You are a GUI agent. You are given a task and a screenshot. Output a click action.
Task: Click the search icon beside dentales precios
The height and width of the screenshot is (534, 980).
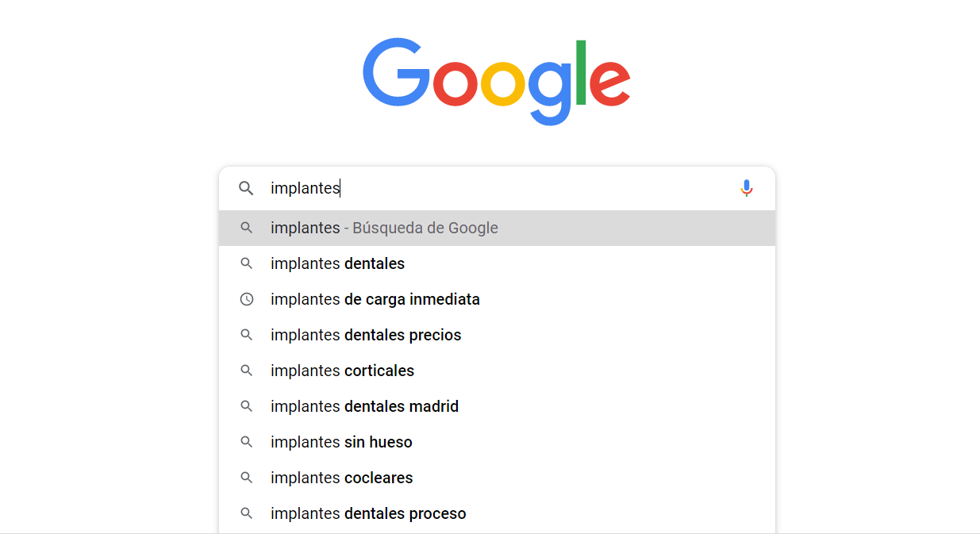pos(247,335)
